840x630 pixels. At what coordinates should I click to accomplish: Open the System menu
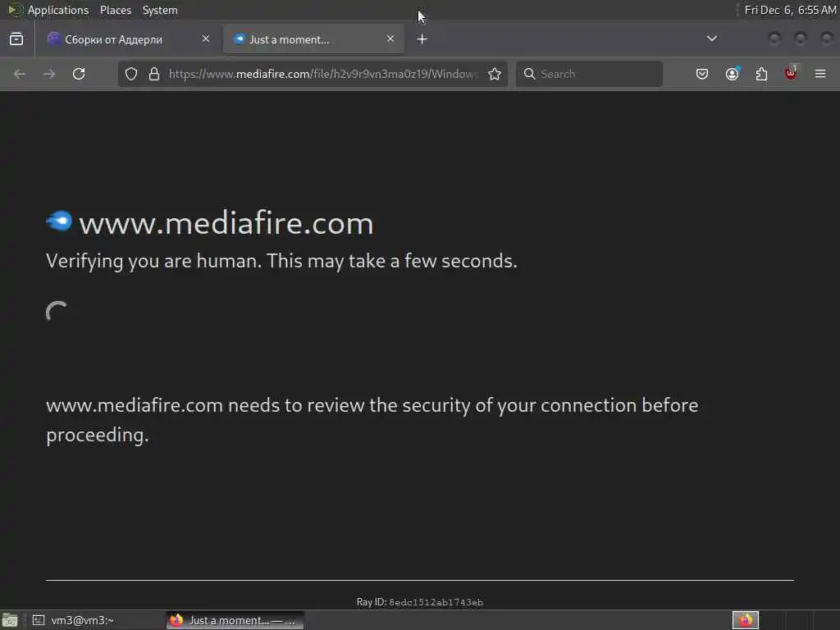(160, 10)
